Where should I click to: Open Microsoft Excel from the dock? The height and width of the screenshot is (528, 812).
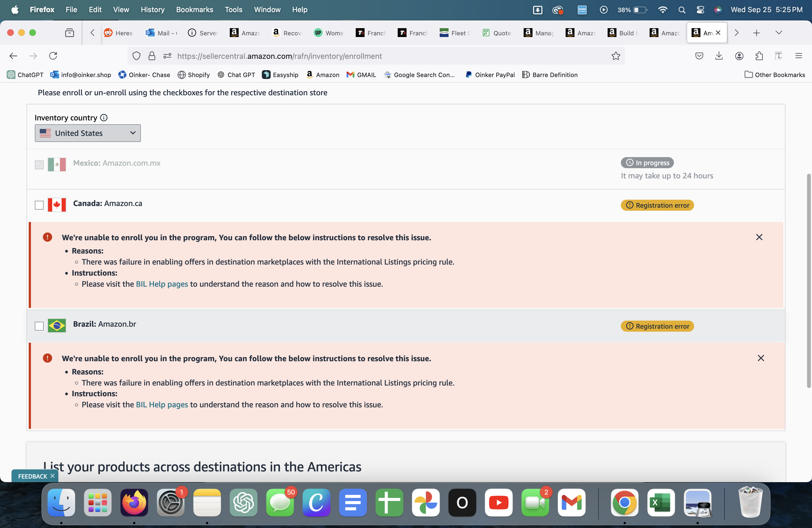661,502
